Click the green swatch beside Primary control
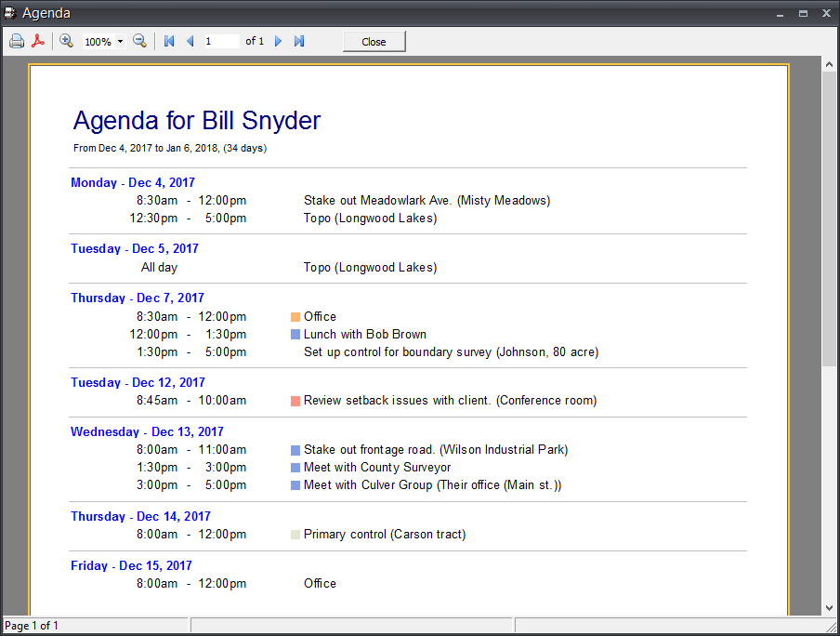This screenshot has width=840, height=636. pyautogui.click(x=294, y=534)
